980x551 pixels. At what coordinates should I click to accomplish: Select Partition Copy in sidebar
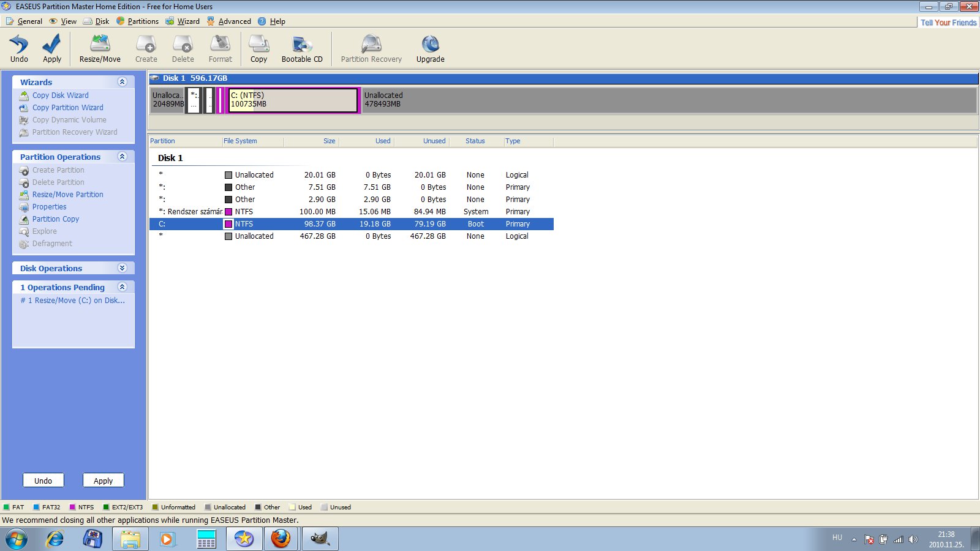[x=56, y=219]
